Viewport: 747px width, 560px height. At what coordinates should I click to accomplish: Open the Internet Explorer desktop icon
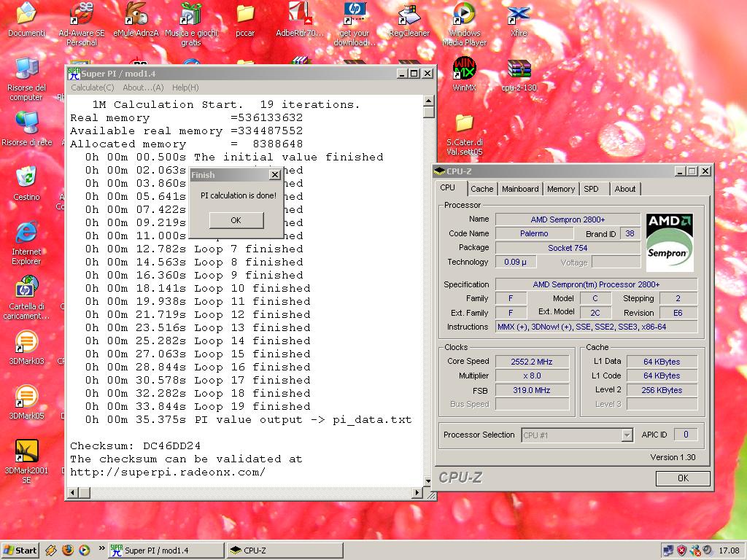click(x=26, y=233)
